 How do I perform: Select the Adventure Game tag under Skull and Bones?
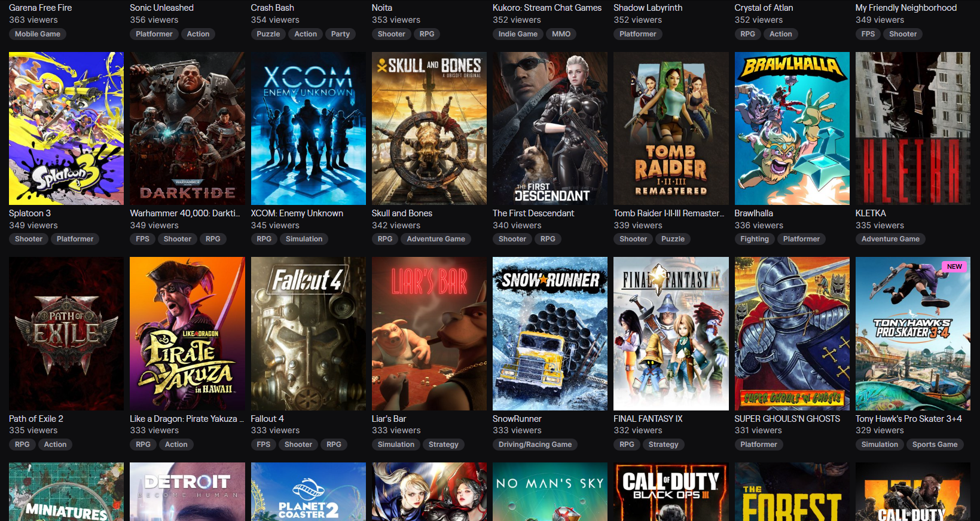(x=436, y=239)
